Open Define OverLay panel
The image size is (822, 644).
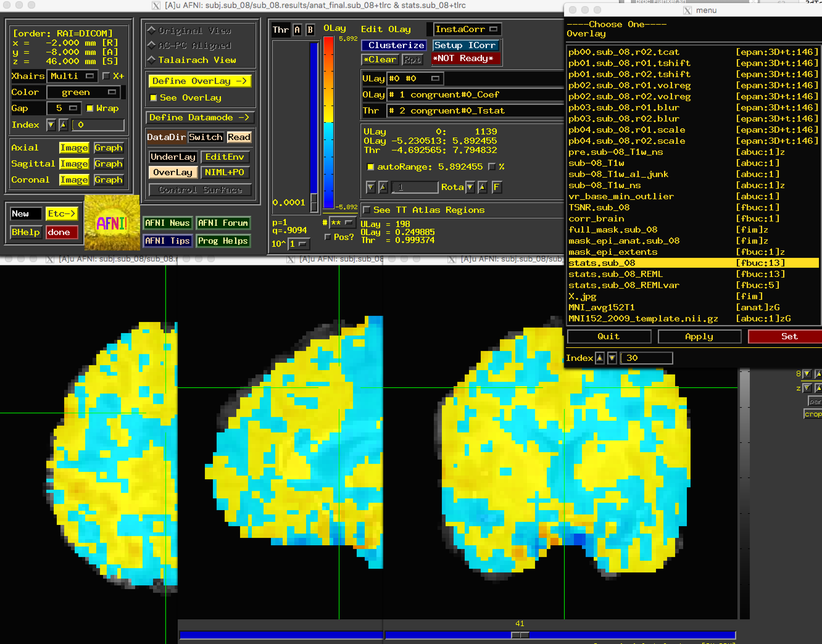(x=200, y=81)
